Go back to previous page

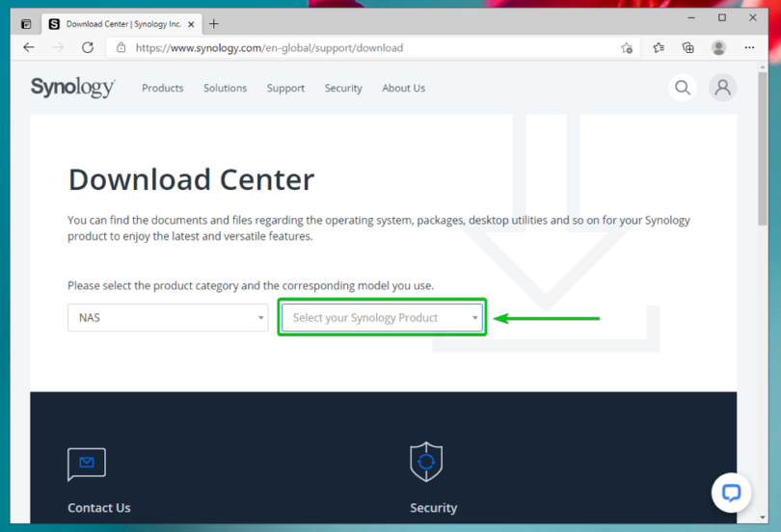(29, 48)
